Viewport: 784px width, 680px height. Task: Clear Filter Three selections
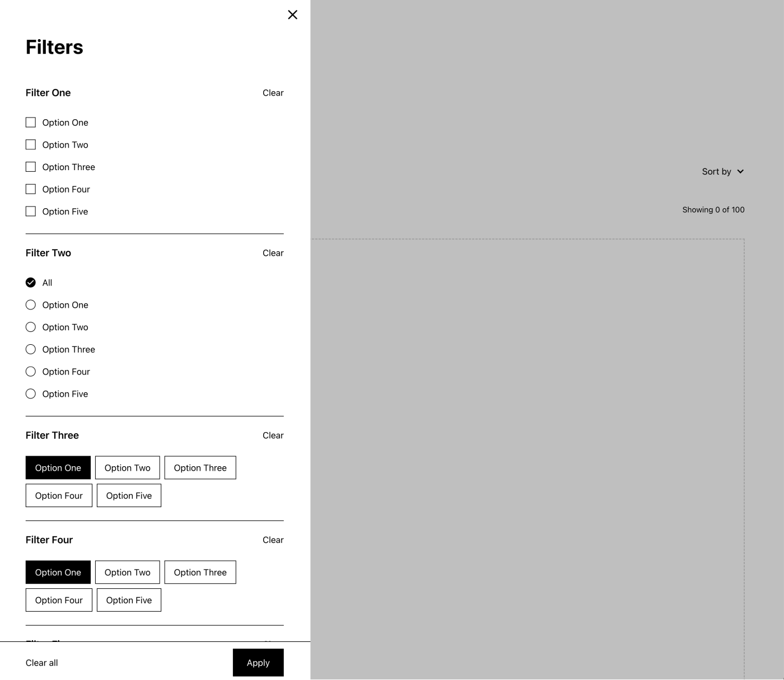[273, 435]
